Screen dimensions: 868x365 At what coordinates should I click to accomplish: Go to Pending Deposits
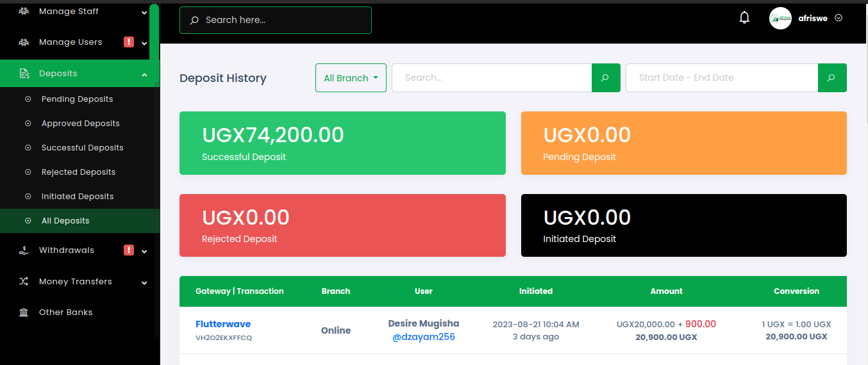(x=77, y=99)
